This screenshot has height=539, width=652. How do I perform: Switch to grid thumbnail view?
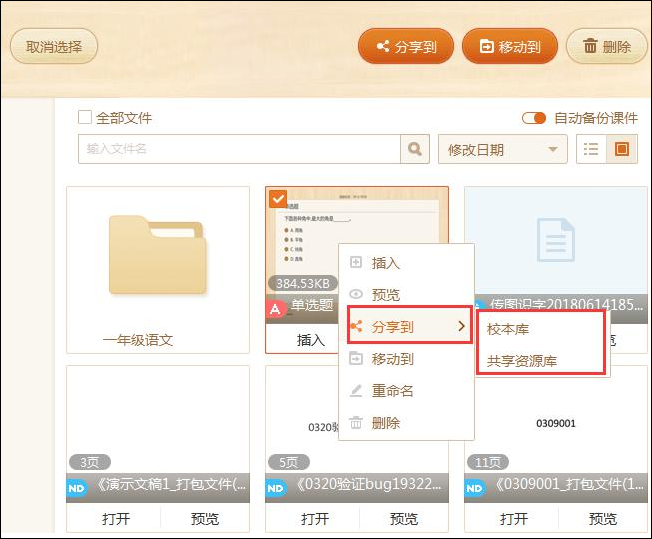pyautogui.click(x=622, y=149)
